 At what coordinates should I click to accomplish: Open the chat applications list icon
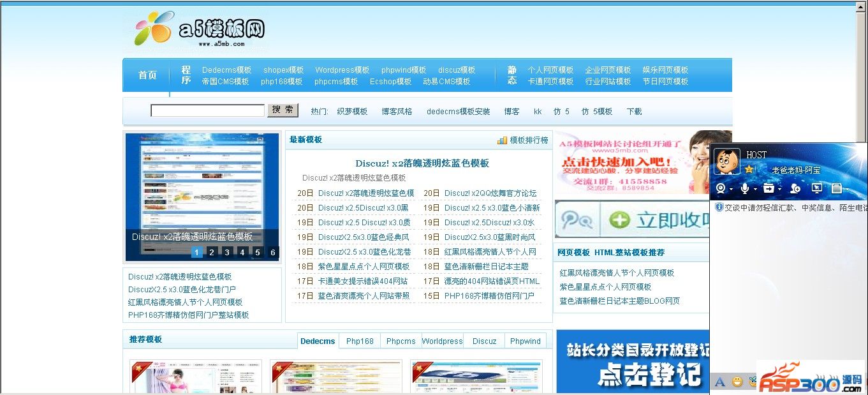coord(837,188)
